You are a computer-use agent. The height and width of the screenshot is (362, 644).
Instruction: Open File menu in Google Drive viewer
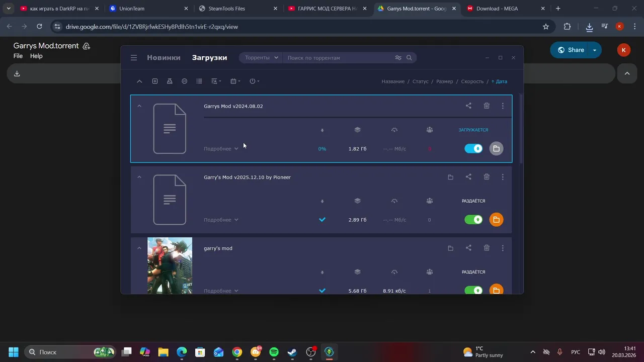coord(18,56)
